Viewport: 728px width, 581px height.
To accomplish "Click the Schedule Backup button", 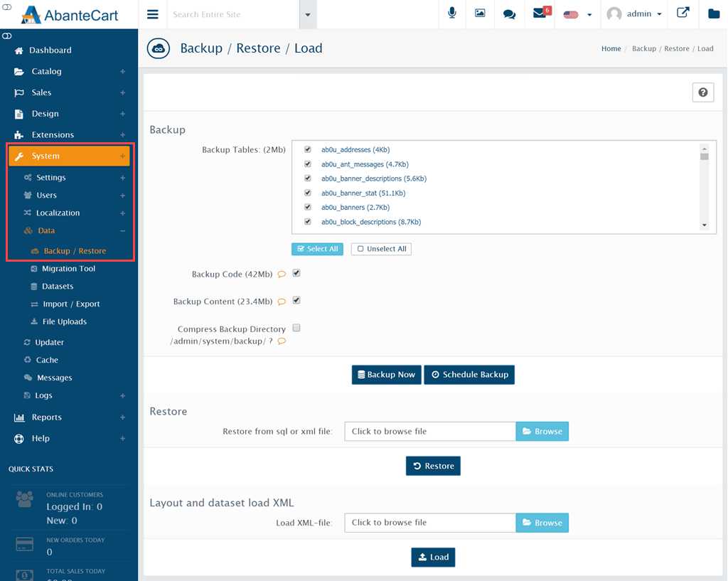I will click(469, 375).
